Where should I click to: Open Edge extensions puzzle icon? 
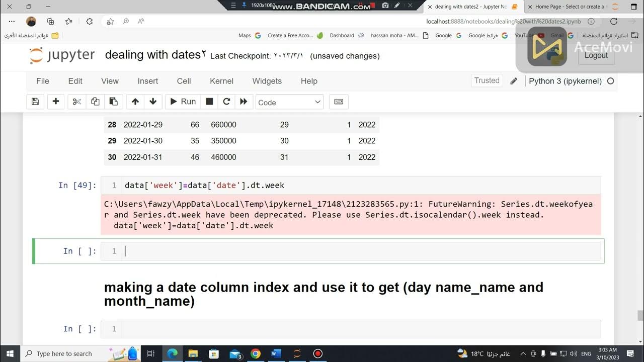[x=90, y=22]
